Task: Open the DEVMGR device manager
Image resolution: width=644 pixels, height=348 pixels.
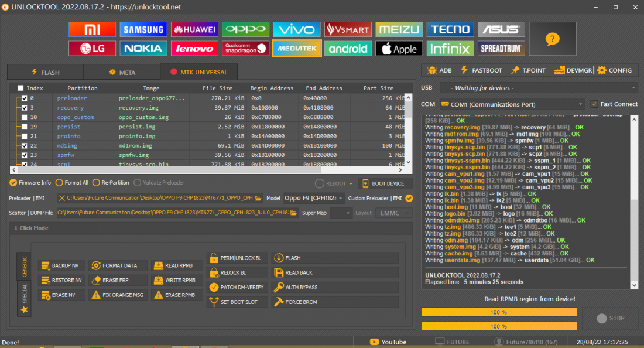Action: (x=573, y=70)
